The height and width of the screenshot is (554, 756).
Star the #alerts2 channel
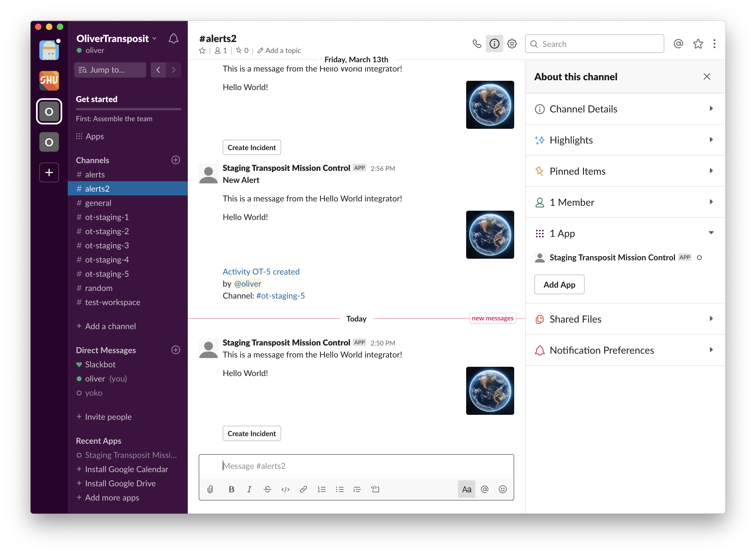[202, 51]
